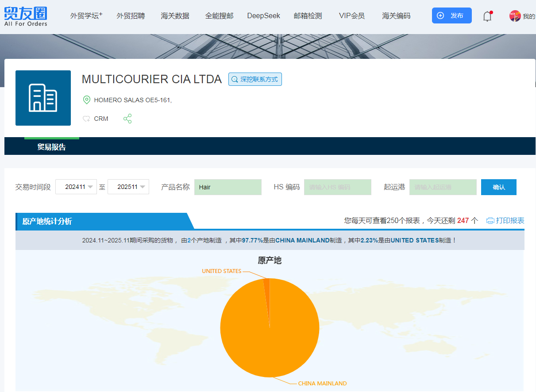
Task: Click the 发布 publish button
Action: [451, 15]
